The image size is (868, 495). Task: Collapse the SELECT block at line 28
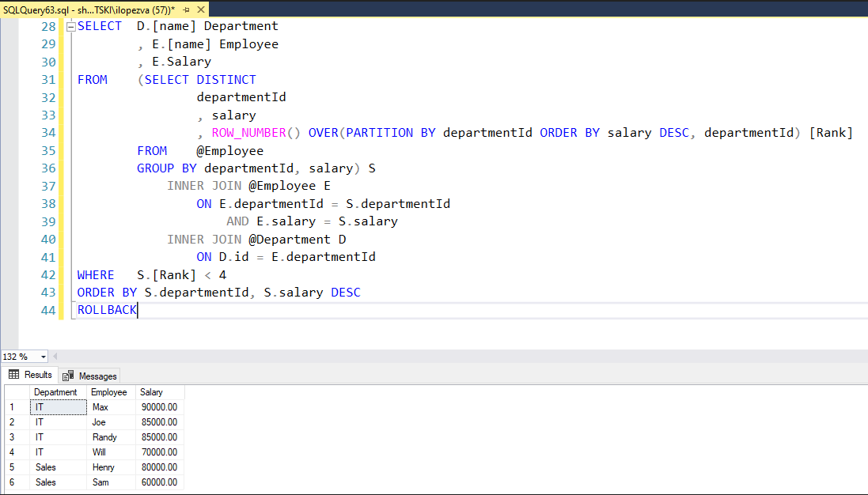click(x=71, y=27)
